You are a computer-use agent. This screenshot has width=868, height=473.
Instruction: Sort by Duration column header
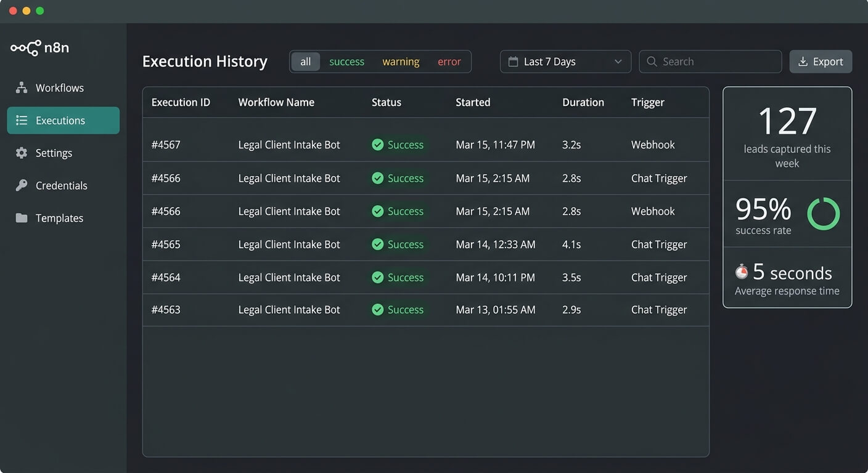pos(583,102)
